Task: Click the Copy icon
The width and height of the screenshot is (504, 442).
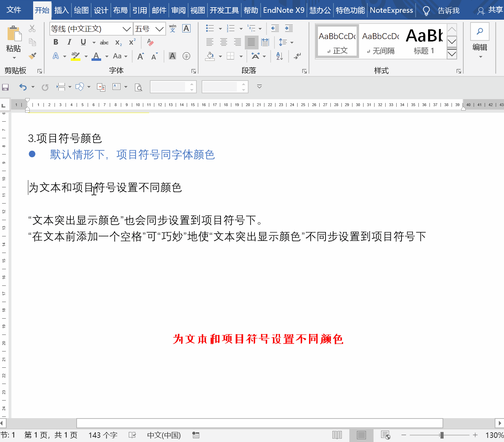Action: click(32, 42)
